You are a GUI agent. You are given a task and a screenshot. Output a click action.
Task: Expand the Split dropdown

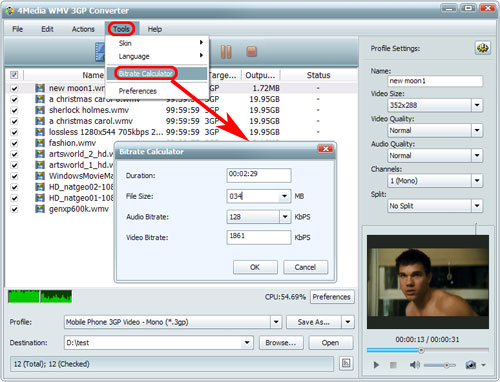point(477,206)
